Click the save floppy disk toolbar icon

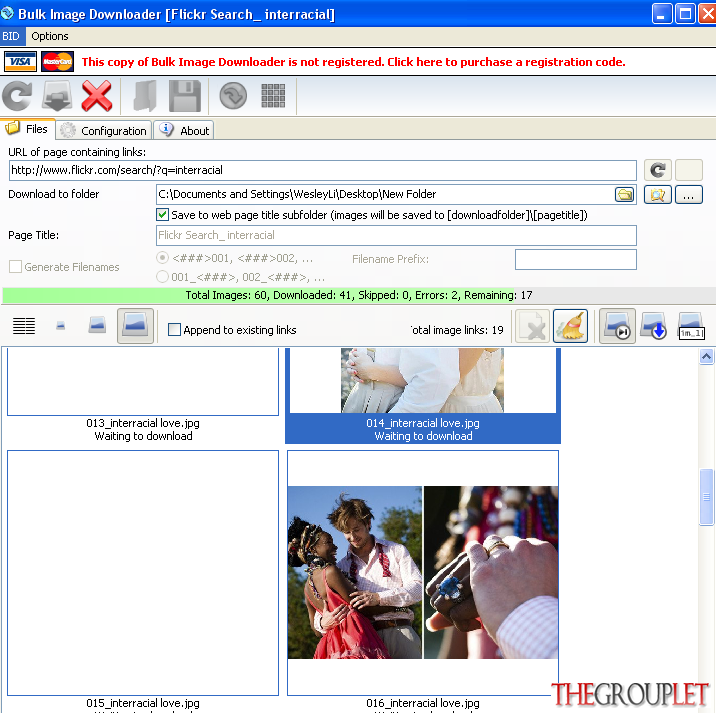coord(184,96)
